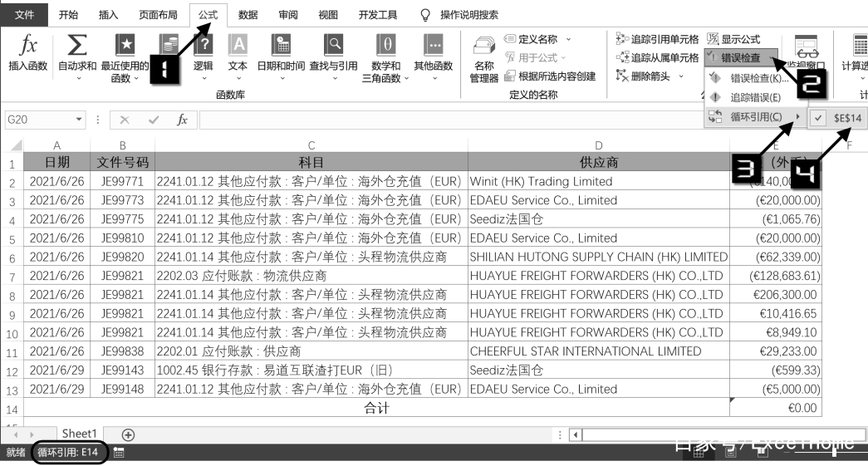
Task: Expand the Remove Arrows dropdown arrow
Action: 681,76
